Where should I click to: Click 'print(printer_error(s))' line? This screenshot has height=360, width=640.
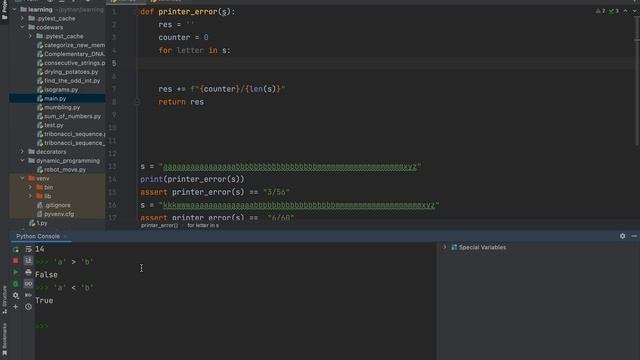click(x=192, y=179)
